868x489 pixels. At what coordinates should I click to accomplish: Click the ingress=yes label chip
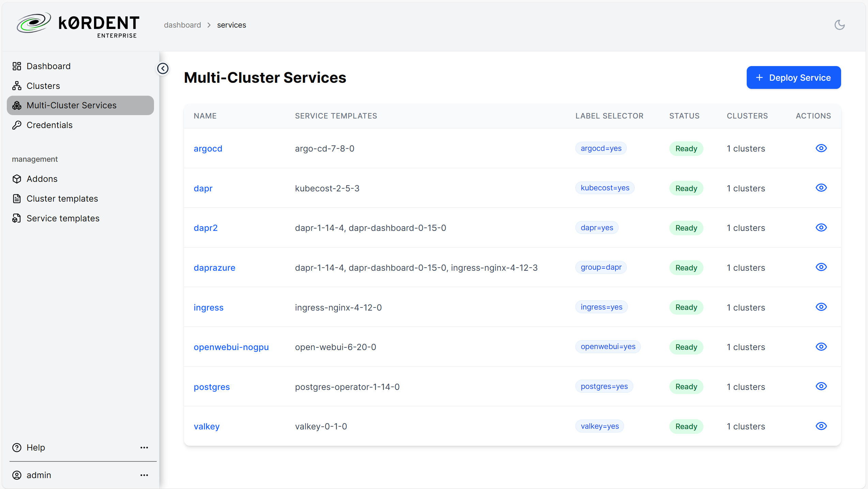coord(601,307)
